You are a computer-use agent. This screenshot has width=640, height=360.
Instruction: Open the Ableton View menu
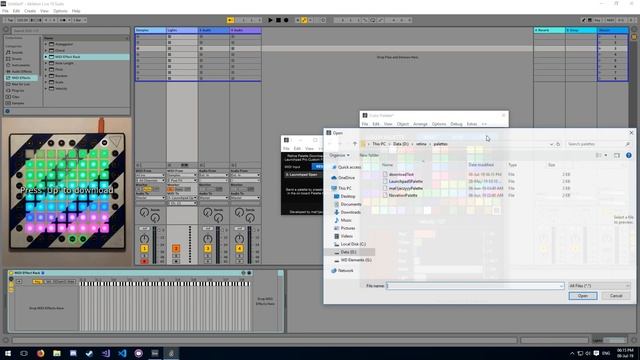click(x=44, y=11)
